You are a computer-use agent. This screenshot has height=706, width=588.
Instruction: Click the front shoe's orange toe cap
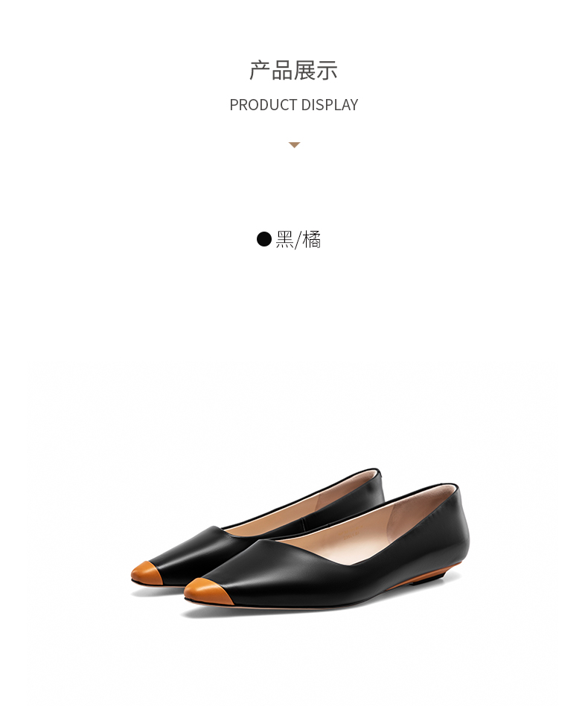[x=207, y=591]
